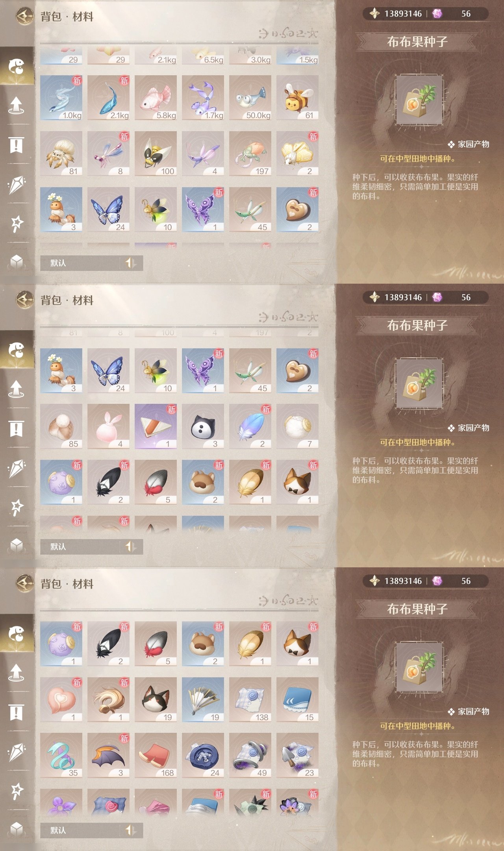Screen dimensions: 504x851
Task: Select the wool ball item with count 85
Action: [61, 426]
